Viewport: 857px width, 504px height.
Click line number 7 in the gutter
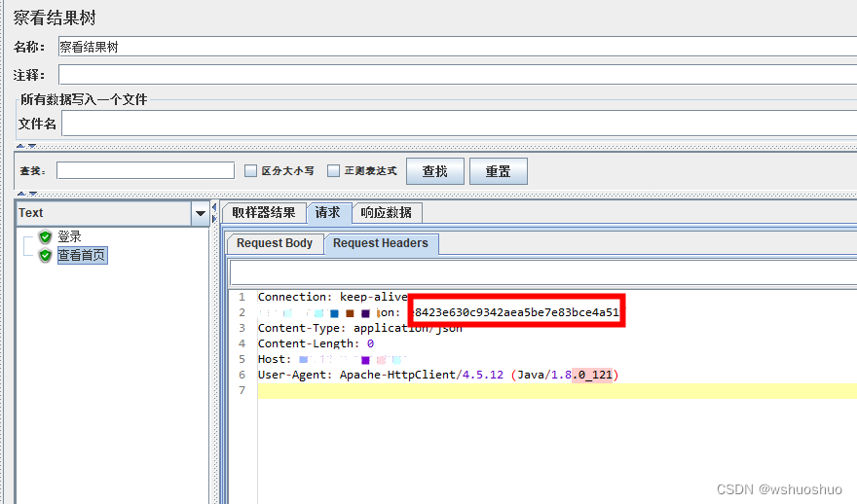[242, 390]
